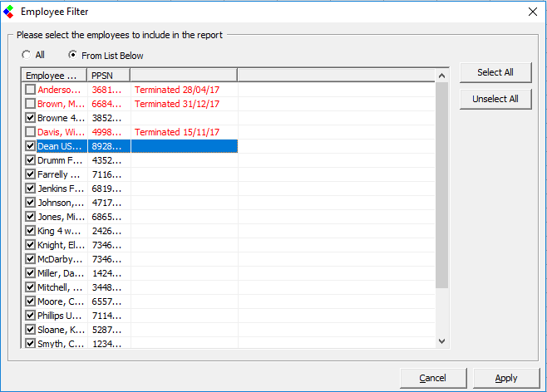Click Apply to confirm the filter
The image size is (547, 392).
point(506,378)
